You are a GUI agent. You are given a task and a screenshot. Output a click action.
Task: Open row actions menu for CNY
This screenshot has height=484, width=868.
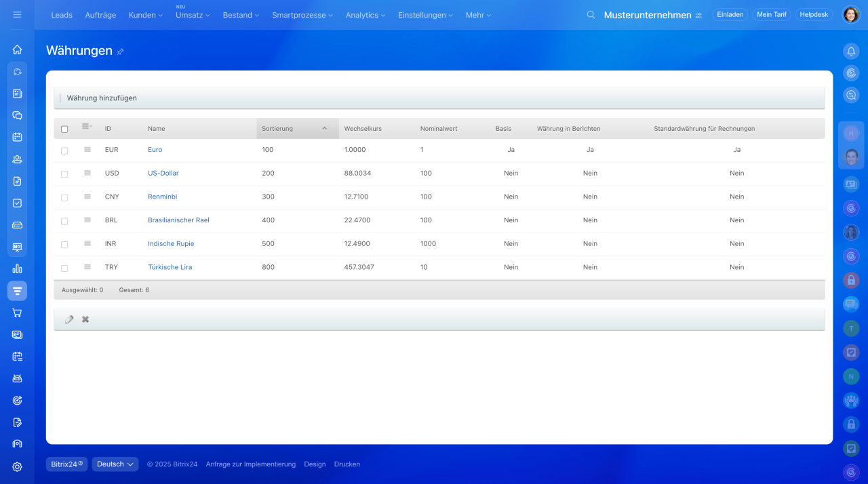87,197
